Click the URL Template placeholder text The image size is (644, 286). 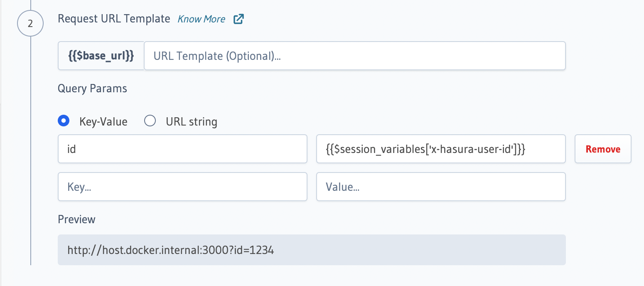tap(217, 55)
